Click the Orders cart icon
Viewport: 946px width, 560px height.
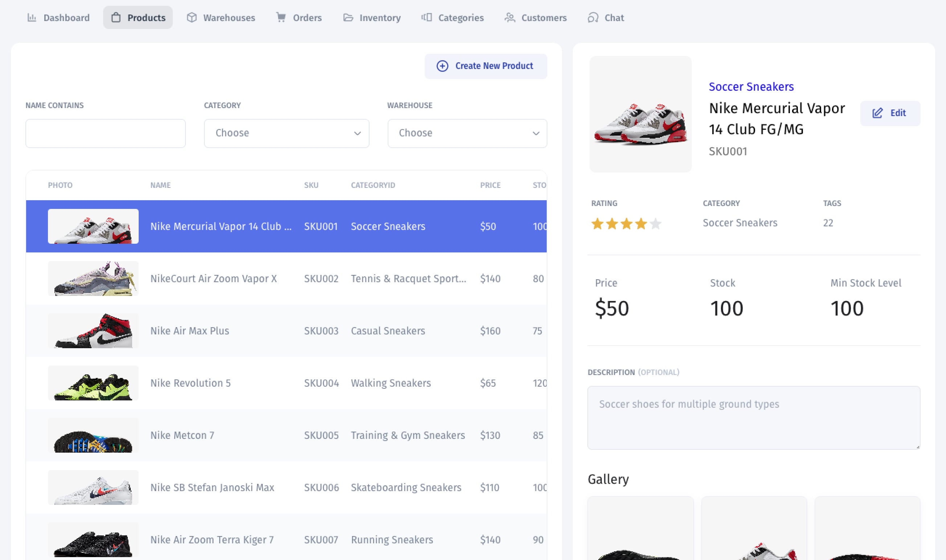click(x=281, y=18)
